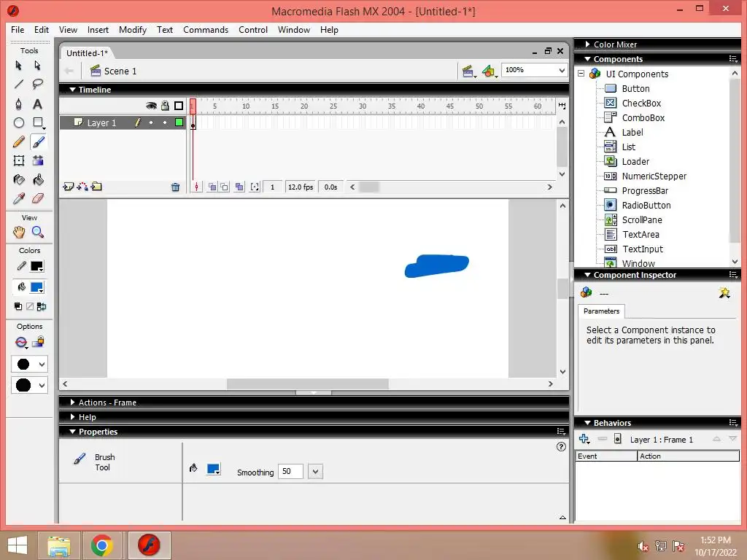The image size is (747, 560).
Task: Toggle Show/Hide All Layers eye icon
Action: [151, 106]
